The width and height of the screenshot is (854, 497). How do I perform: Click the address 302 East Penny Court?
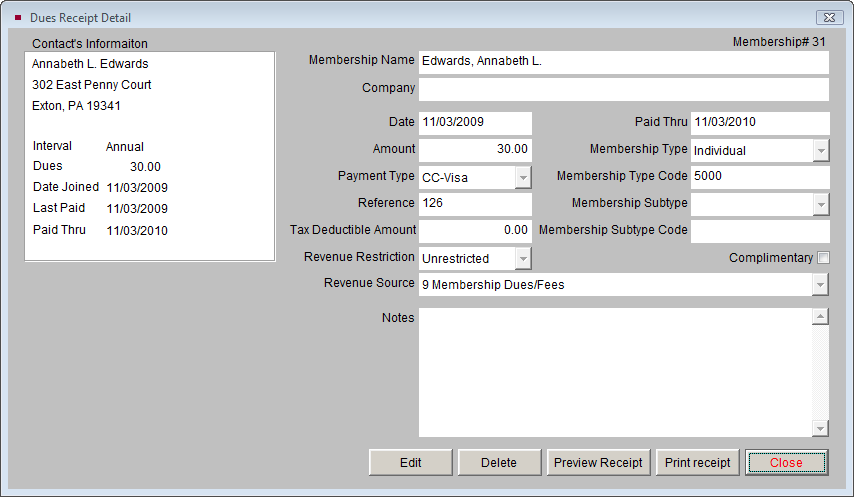tap(92, 85)
